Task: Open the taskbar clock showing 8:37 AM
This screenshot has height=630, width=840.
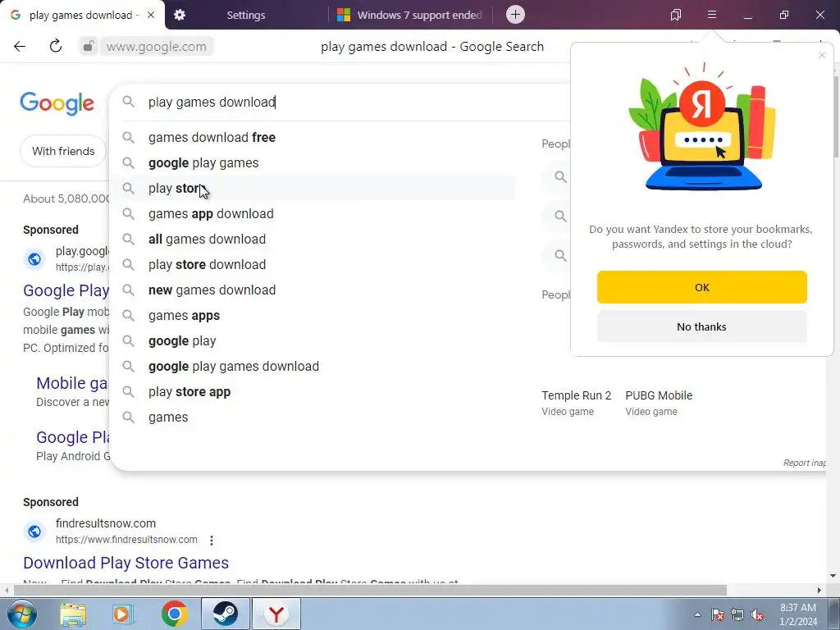Action: (x=798, y=614)
